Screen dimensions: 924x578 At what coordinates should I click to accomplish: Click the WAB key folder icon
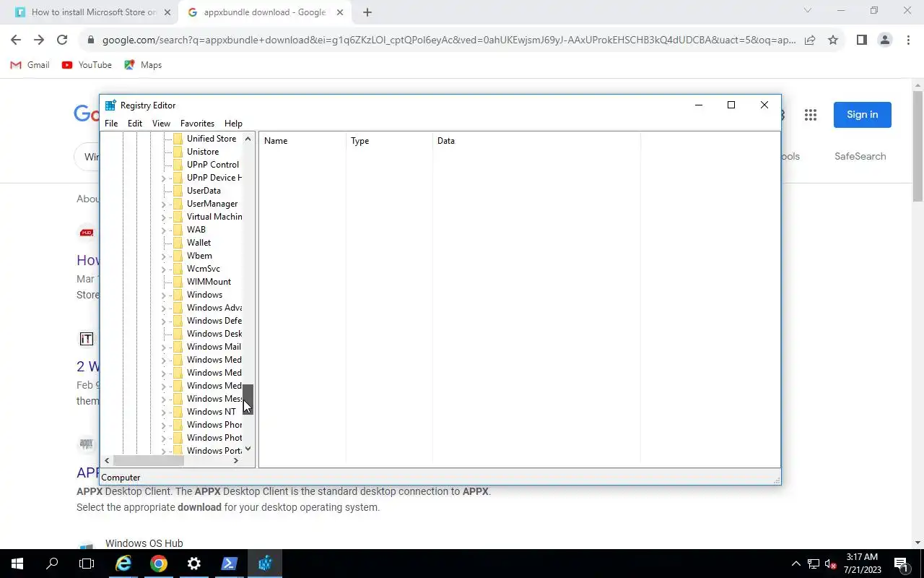pos(178,230)
